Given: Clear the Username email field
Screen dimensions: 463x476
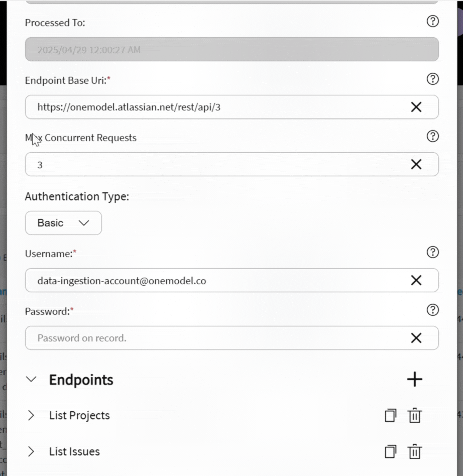Looking at the screenshot, I should point(416,281).
